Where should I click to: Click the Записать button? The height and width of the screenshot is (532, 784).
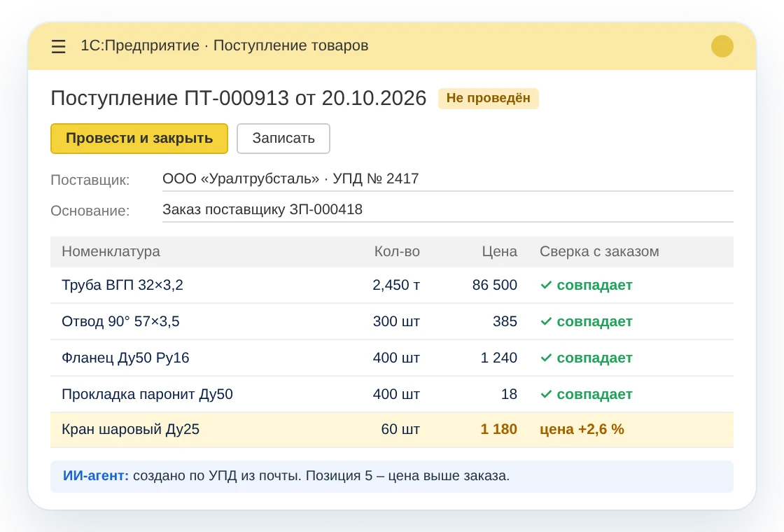[x=283, y=139]
